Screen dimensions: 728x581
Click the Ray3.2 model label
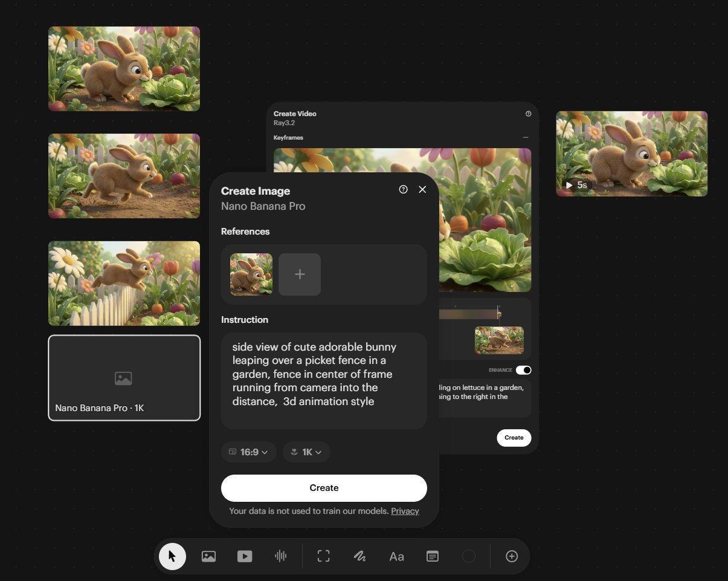pos(284,123)
